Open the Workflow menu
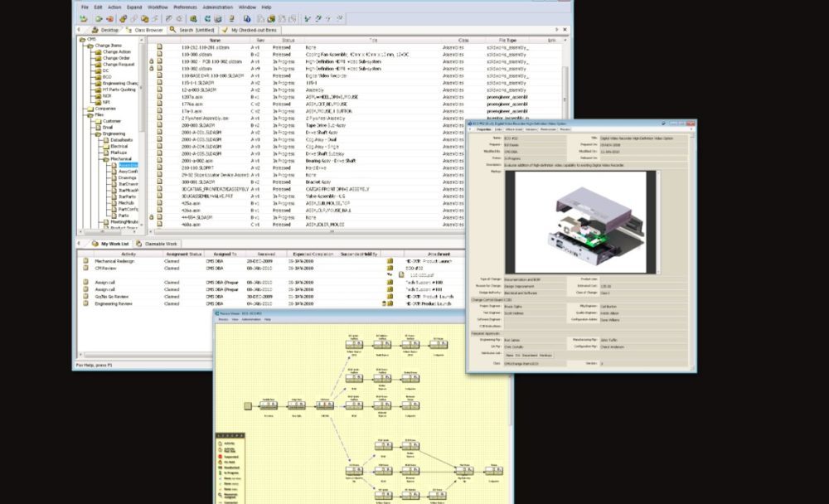Screen dimensions: 829x504 tap(158, 7)
